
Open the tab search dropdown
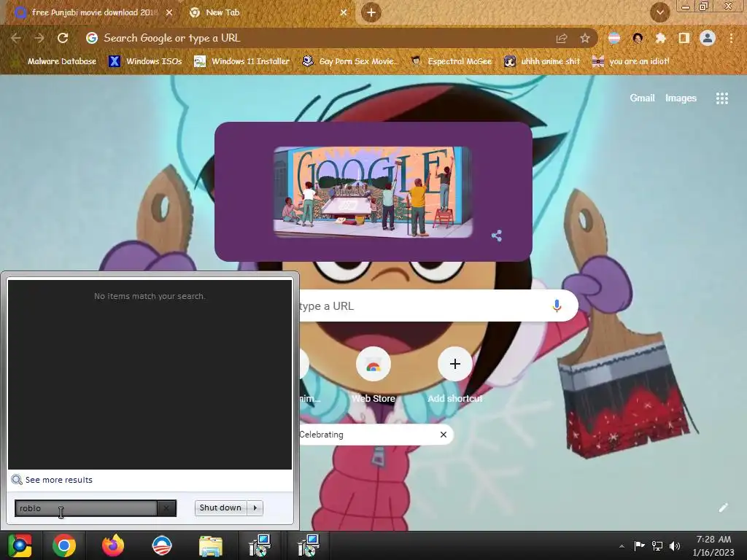659,12
